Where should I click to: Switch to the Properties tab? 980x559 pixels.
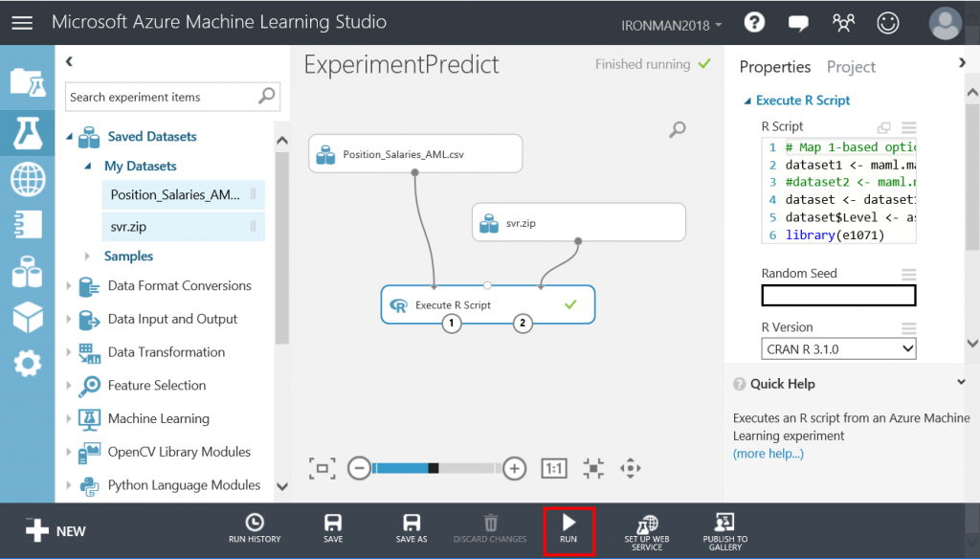click(774, 67)
